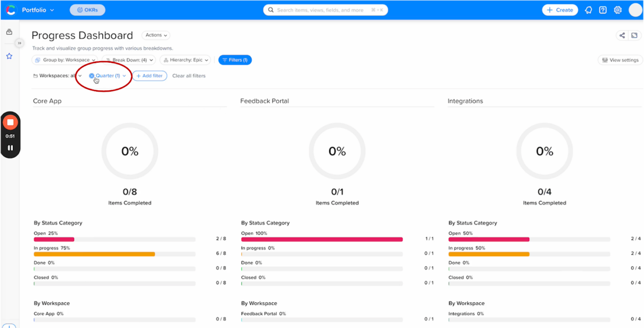644x328 pixels.
Task: Open the favorites star in sidebar
Action: [x=9, y=56]
